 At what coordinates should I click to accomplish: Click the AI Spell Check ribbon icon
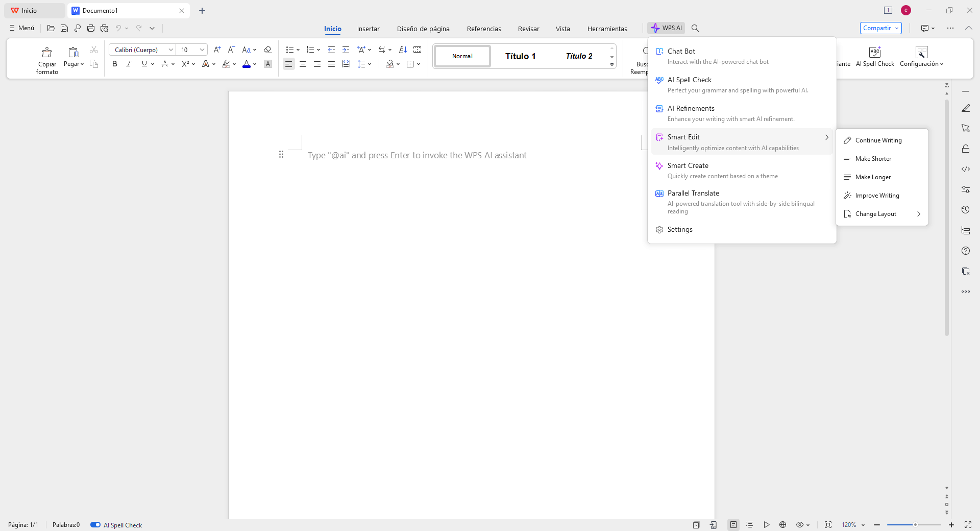coord(874,53)
